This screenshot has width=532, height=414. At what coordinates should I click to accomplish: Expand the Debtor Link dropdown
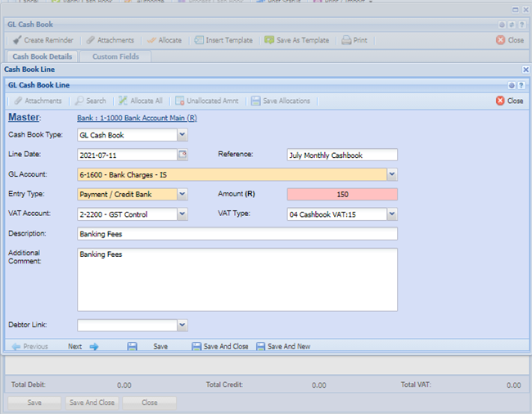point(182,326)
